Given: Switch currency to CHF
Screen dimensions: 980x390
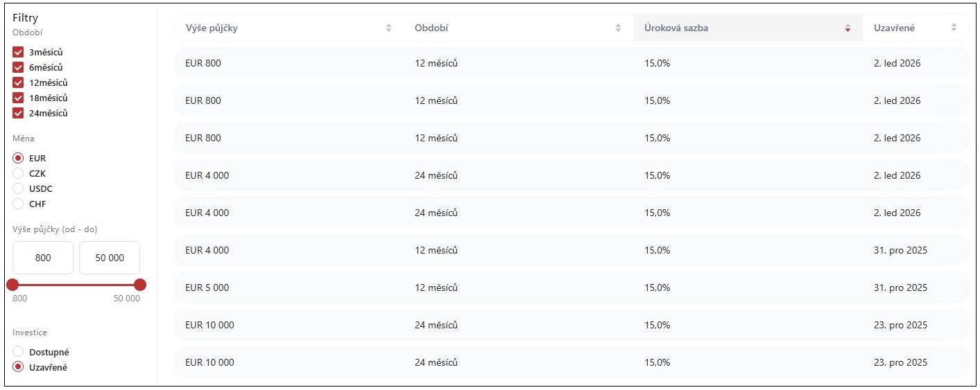Looking at the screenshot, I should coord(19,204).
